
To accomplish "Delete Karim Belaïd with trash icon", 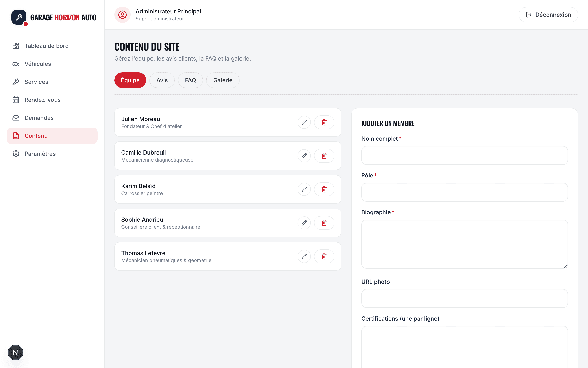I will coord(324,189).
